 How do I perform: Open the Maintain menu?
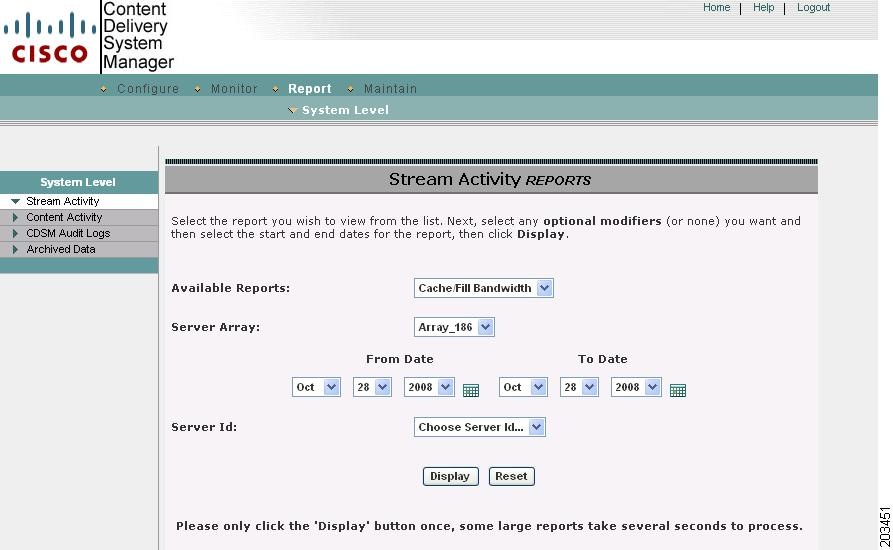pos(390,89)
